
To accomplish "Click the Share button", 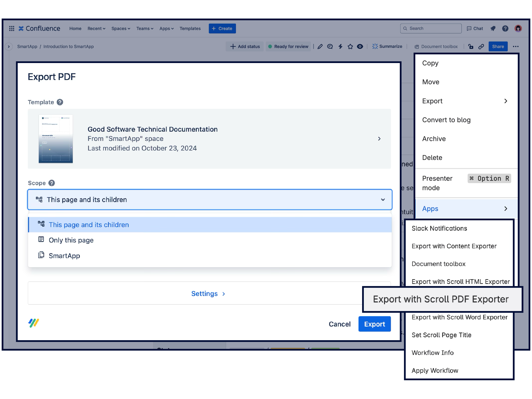I will (498, 46).
